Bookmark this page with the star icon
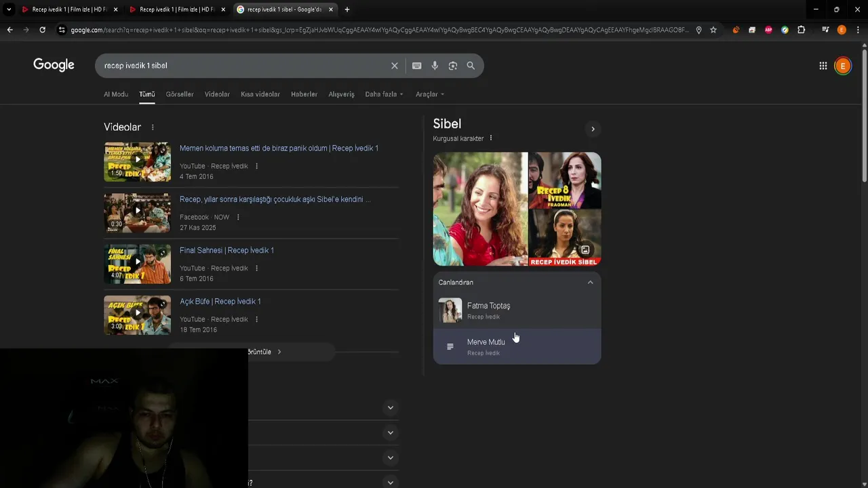 point(713,30)
